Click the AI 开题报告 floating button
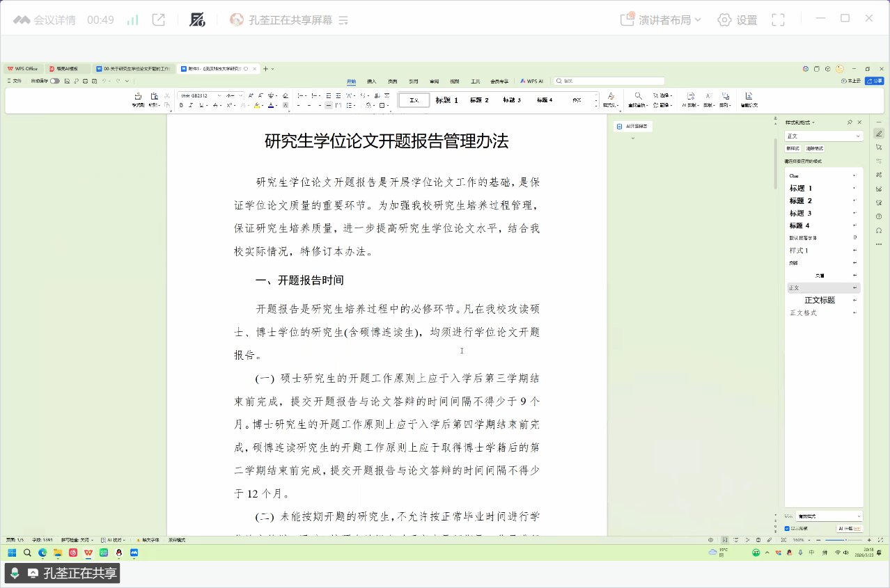The width and height of the screenshot is (890, 588). coord(633,127)
